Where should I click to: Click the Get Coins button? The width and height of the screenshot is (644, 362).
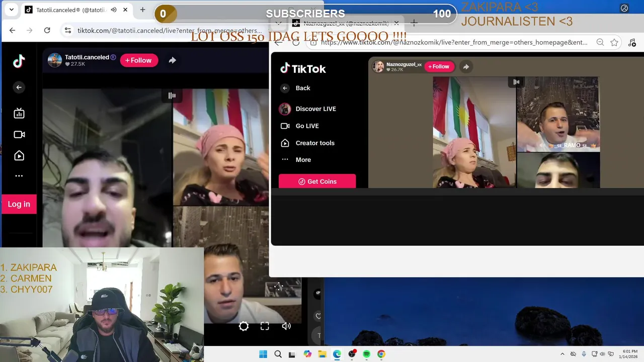(317, 181)
